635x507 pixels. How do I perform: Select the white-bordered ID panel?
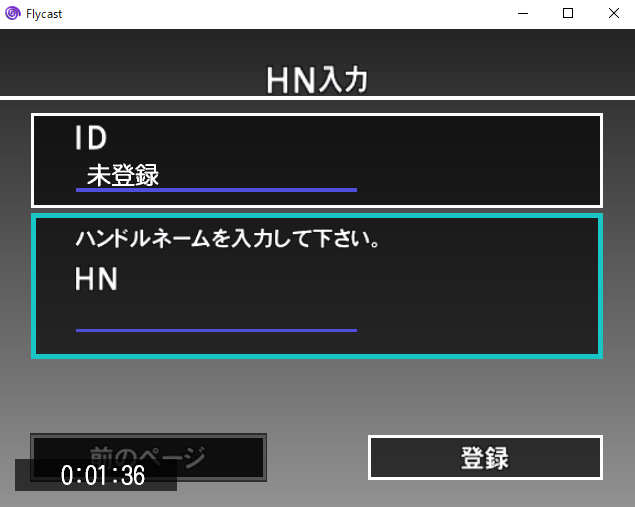pyautogui.click(x=317, y=160)
